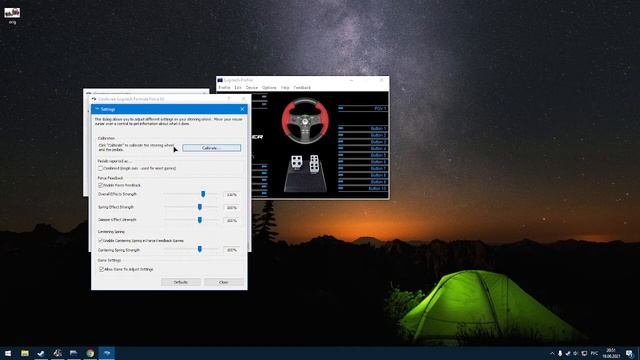Enable Combined pedals single axis checkbox
640x360 pixels.
click(x=100, y=168)
